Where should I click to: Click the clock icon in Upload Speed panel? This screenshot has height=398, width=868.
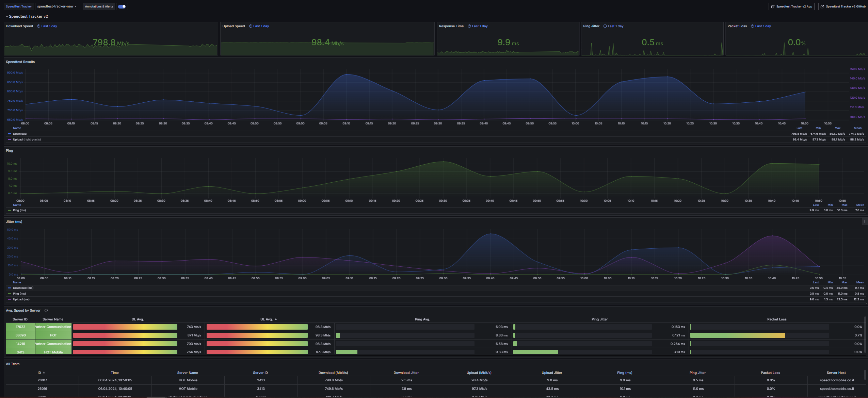pos(251,26)
